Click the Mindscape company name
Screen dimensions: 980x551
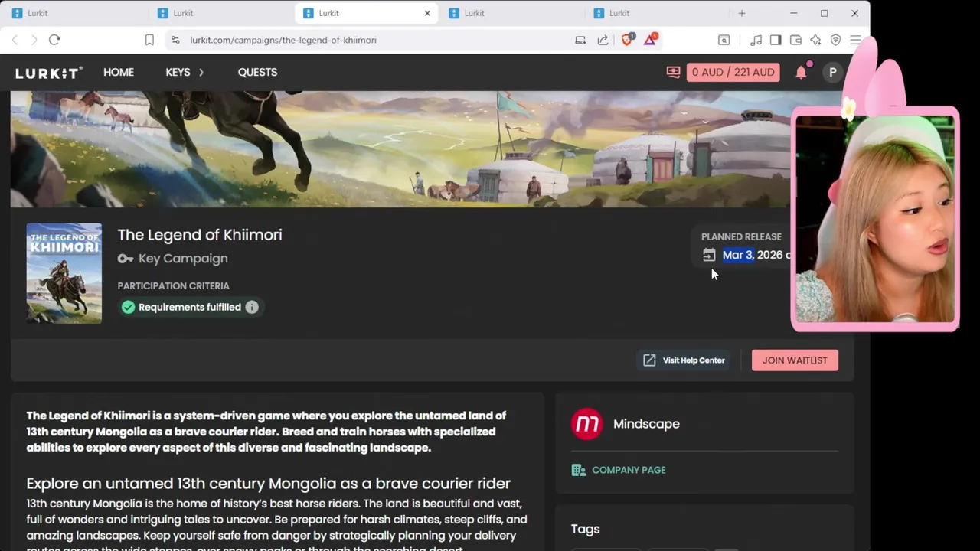pos(646,424)
